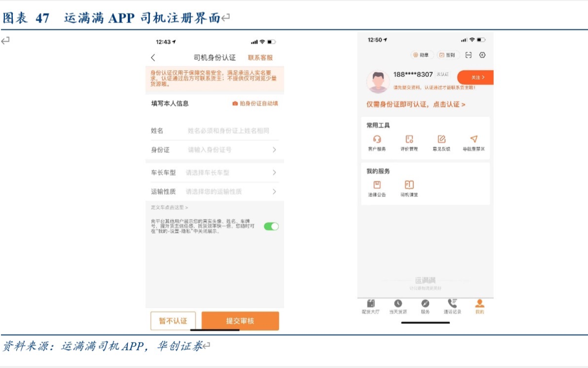588x368 pixels.
Task: Open the settings hexagon icon
Action: click(x=482, y=55)
